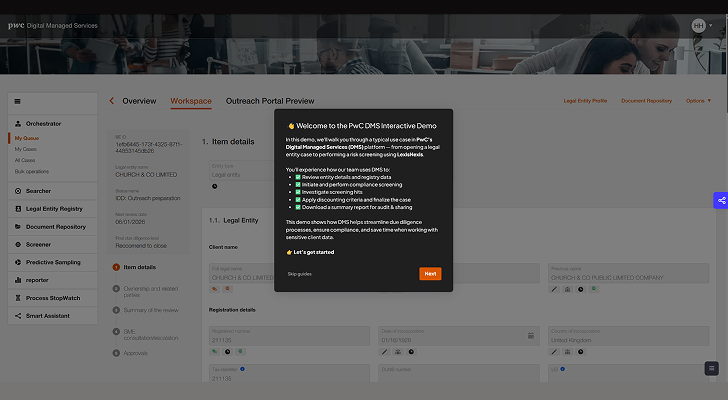The width and height of the screenshot is (728, 400).
Task: Click the Document Repository folder icon in sidebar
Action: pyautogui.click(x=18, y=226)
